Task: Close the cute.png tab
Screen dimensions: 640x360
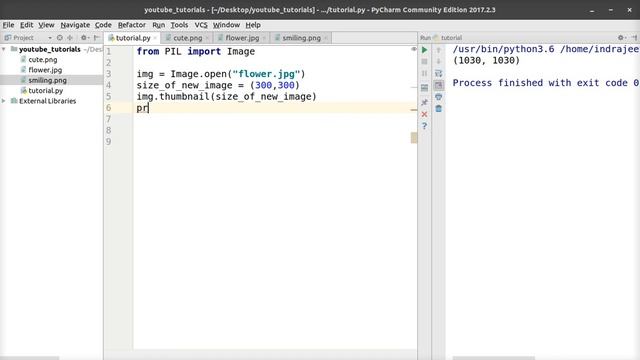Action: click(x=207, y=38)
